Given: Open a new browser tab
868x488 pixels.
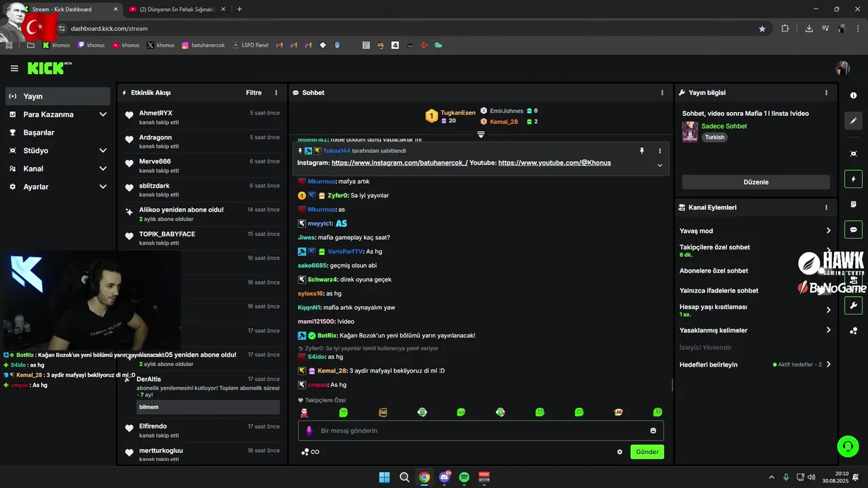Looking at the screenshot, I should coord(239,9).
